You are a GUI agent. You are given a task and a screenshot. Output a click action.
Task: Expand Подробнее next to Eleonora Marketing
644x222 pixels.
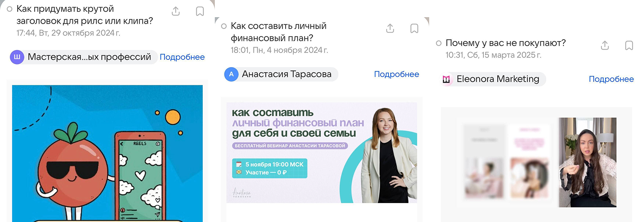[611, 79]
